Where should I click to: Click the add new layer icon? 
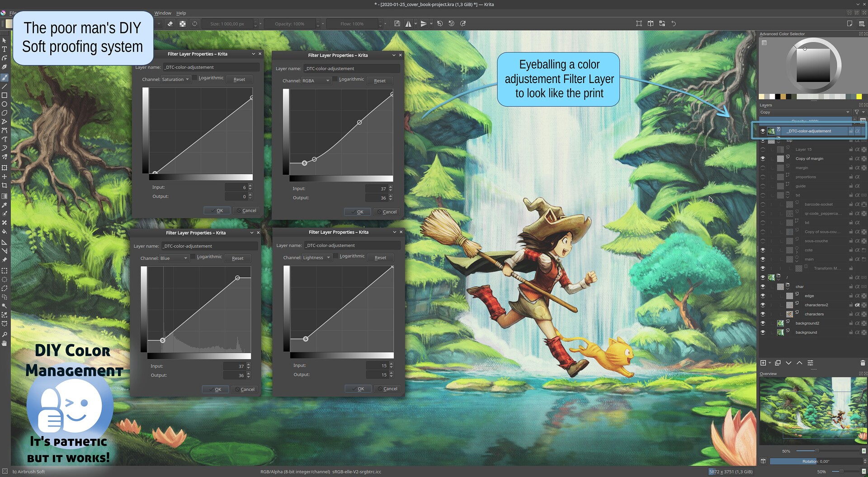763,363
